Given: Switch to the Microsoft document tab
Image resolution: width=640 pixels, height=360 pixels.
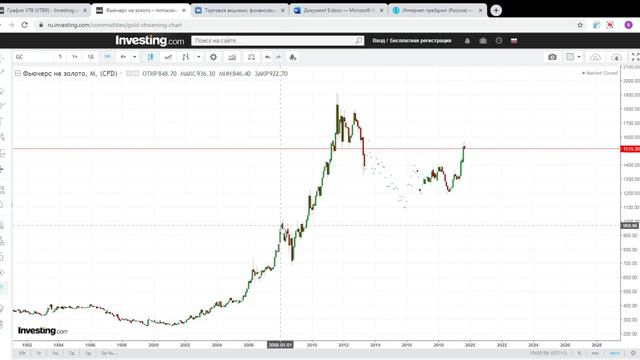Looking at the screenshot, I should 339,10.
